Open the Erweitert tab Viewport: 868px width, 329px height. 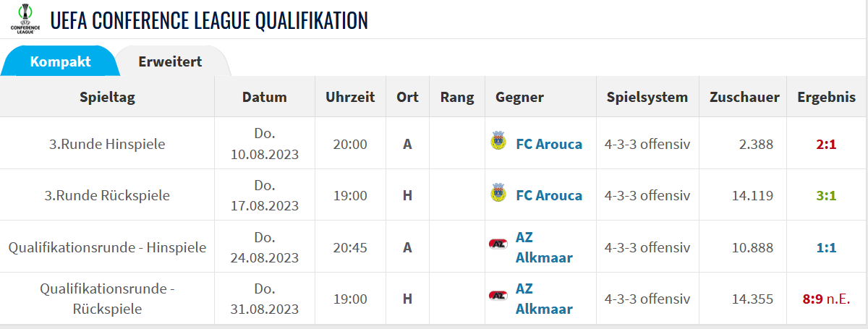pos(170,61)
